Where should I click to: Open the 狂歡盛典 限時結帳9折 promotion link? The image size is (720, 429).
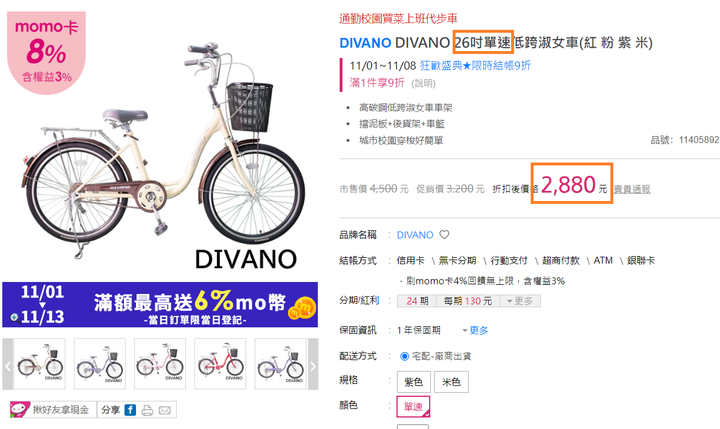point(475,65)
